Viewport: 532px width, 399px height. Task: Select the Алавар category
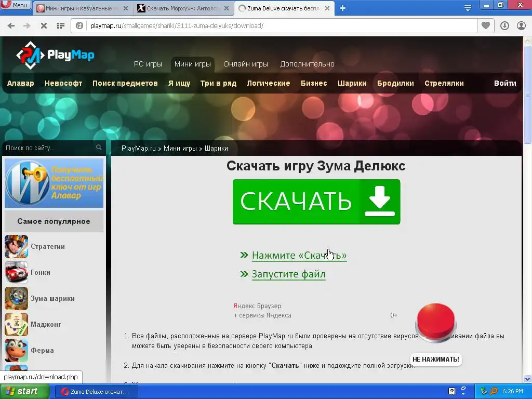pos(20,83)
